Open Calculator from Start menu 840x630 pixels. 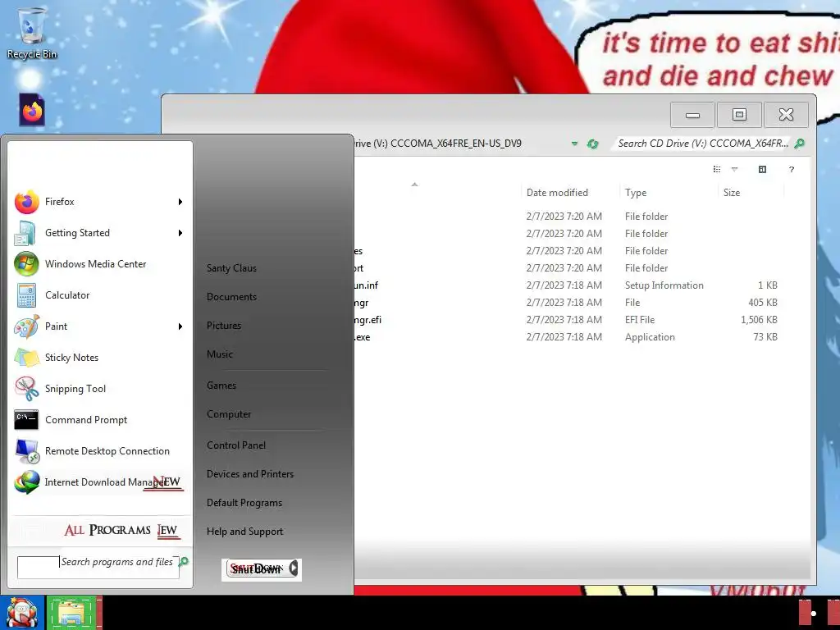click(98, 295)
